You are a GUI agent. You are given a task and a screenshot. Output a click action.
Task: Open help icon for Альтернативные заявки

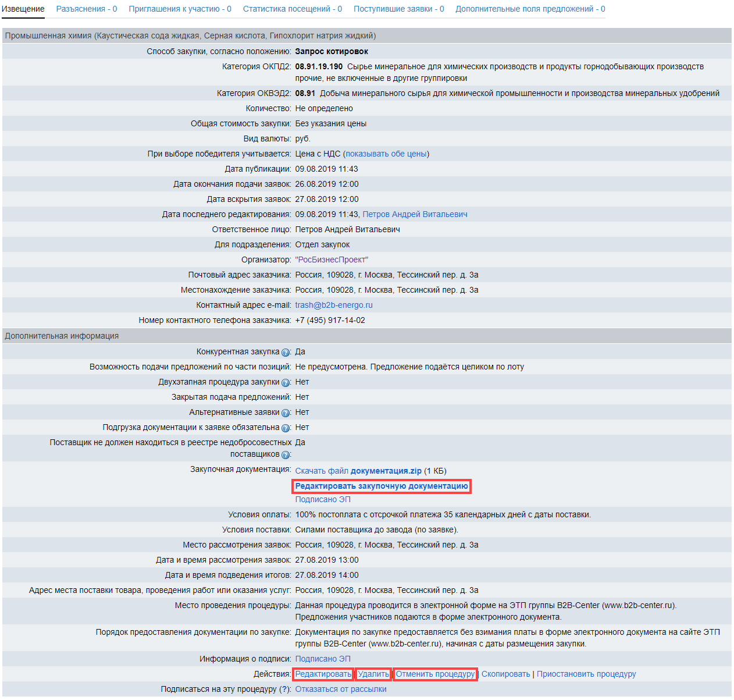(286, 413)
